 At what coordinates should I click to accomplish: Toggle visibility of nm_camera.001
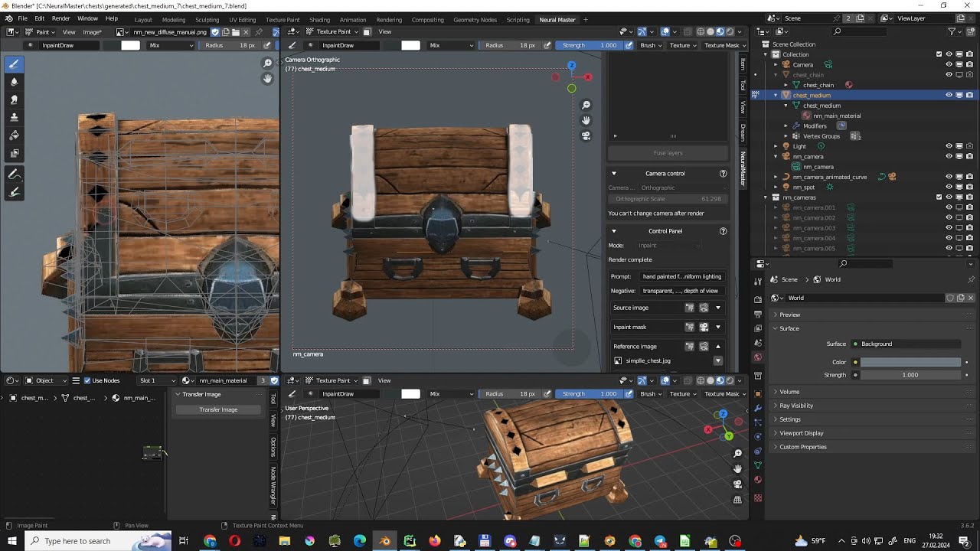pos(949,207)
